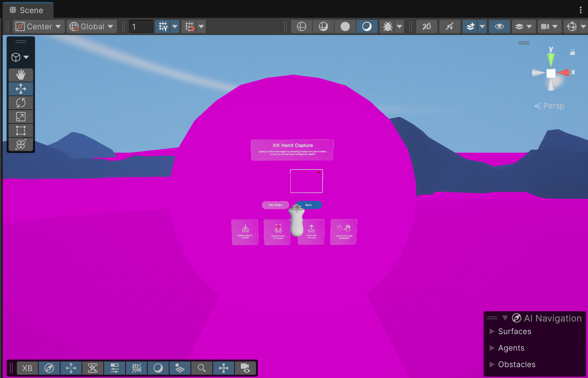Toggle scene visibility eye icon off

(499, 26)
